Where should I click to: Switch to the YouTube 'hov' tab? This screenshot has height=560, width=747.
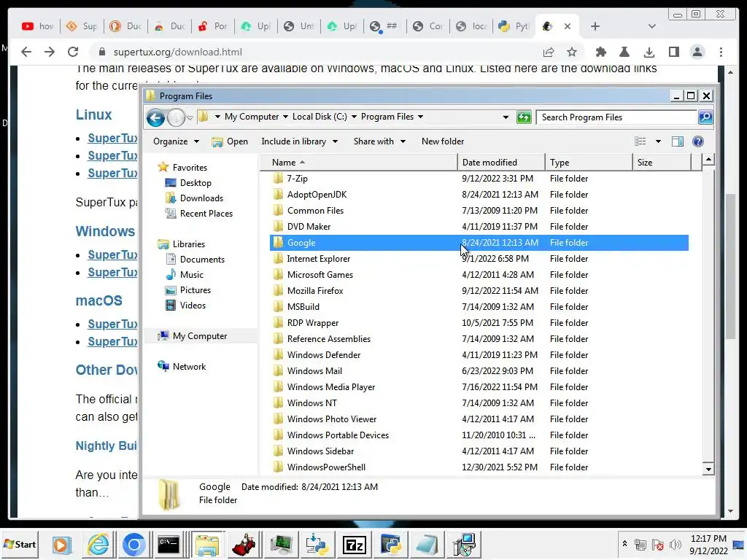point(38,26)
